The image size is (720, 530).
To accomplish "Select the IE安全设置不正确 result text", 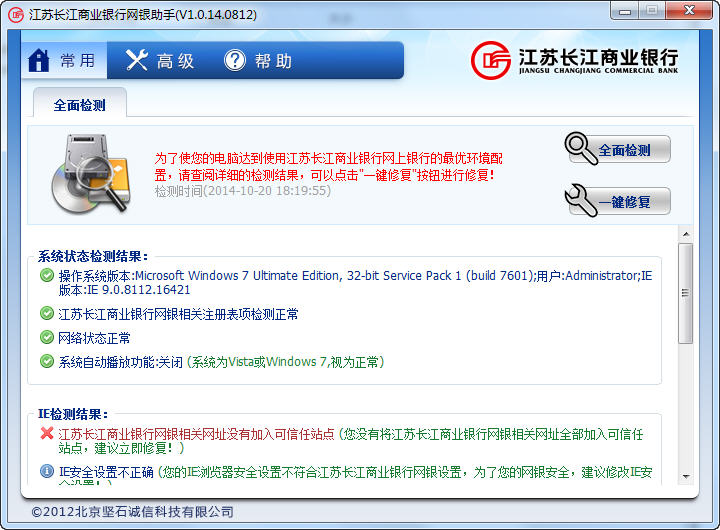I will pos(106,472).
